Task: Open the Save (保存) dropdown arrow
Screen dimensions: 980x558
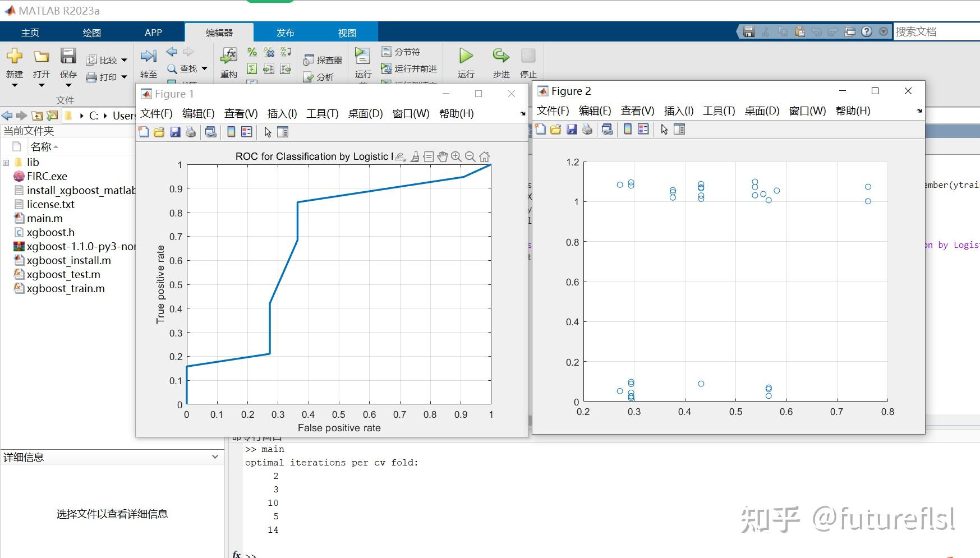Action: click(68, 85)
